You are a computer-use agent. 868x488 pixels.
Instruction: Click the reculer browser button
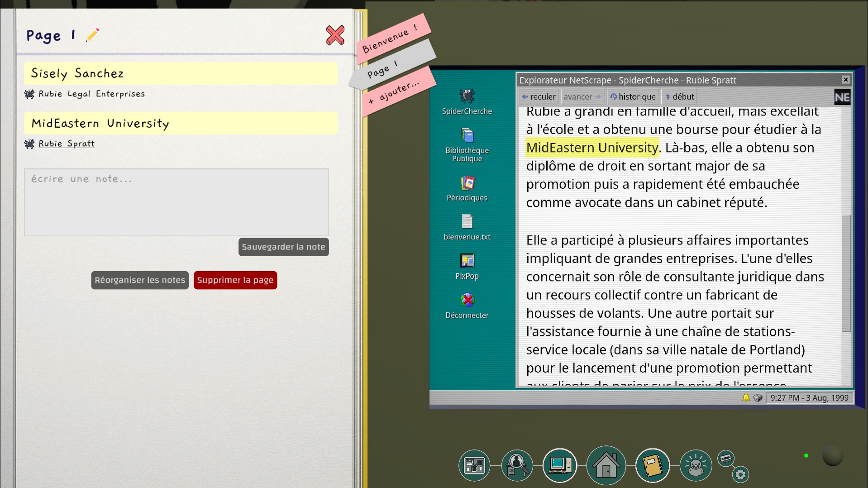click(538, 96)
